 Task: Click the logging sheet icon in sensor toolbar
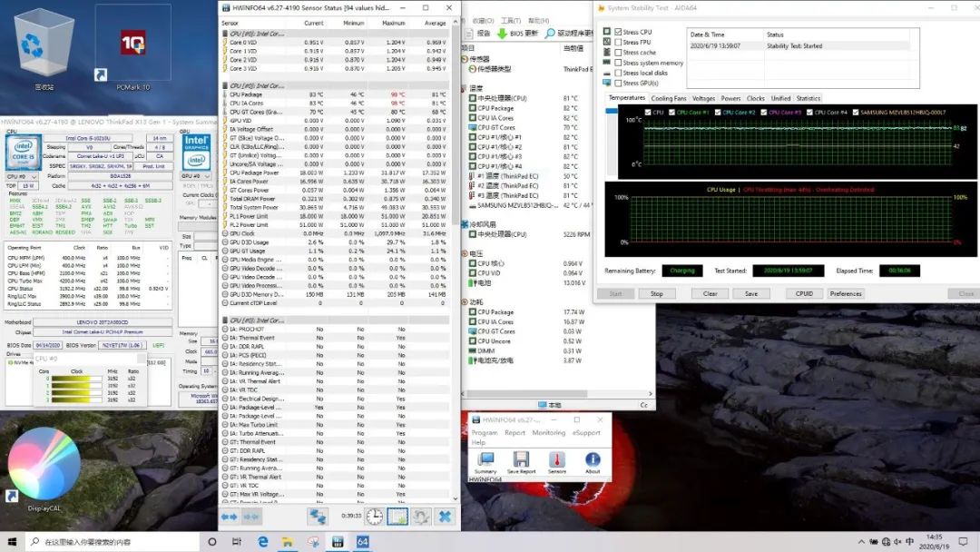[x=397, y=517]
